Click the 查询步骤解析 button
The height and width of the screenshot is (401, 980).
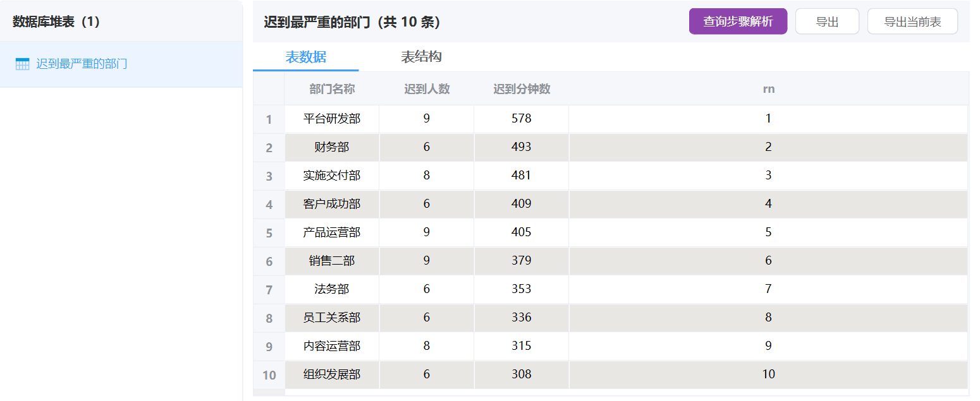click(738, 21)
